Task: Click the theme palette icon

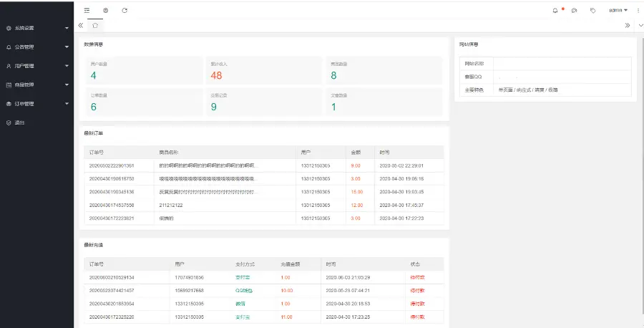Action: 574,11
